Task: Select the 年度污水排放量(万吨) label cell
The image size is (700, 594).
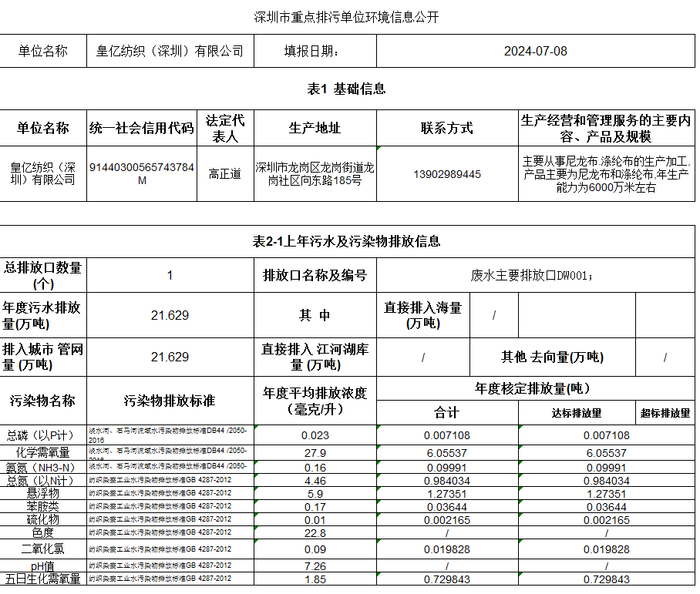Action: click(43, 315)
